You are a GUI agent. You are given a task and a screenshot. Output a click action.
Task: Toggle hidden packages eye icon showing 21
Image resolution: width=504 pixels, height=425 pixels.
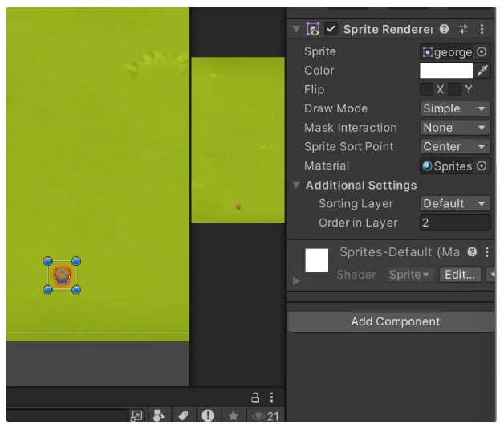(x=266, y=416)
